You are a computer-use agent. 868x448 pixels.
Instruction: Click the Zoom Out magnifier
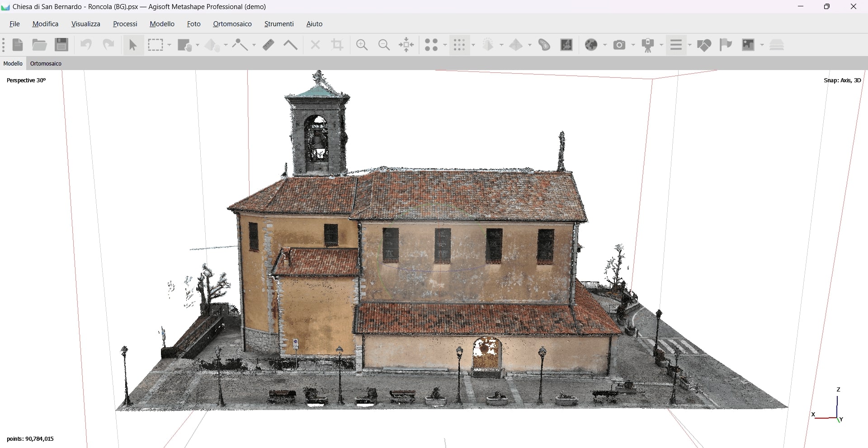pos(384,45)
